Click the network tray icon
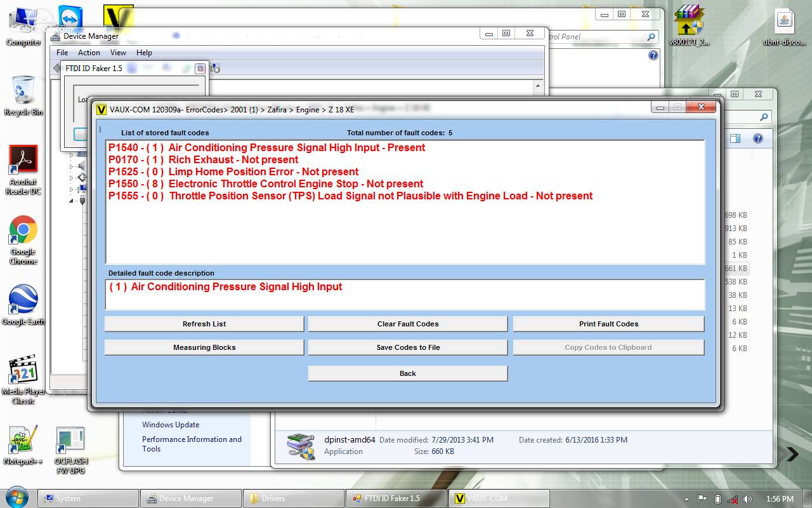The image size is (812, 508). (x=733, y=499)
